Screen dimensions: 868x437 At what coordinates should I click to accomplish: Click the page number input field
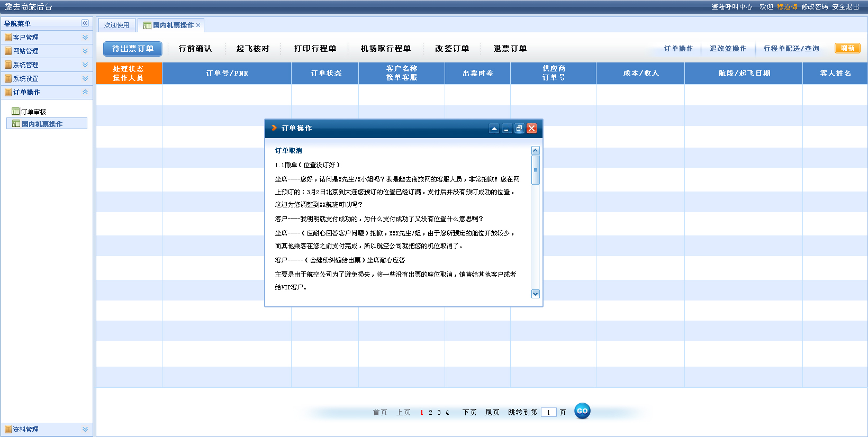pyautogui.click(x=548, y=412)
